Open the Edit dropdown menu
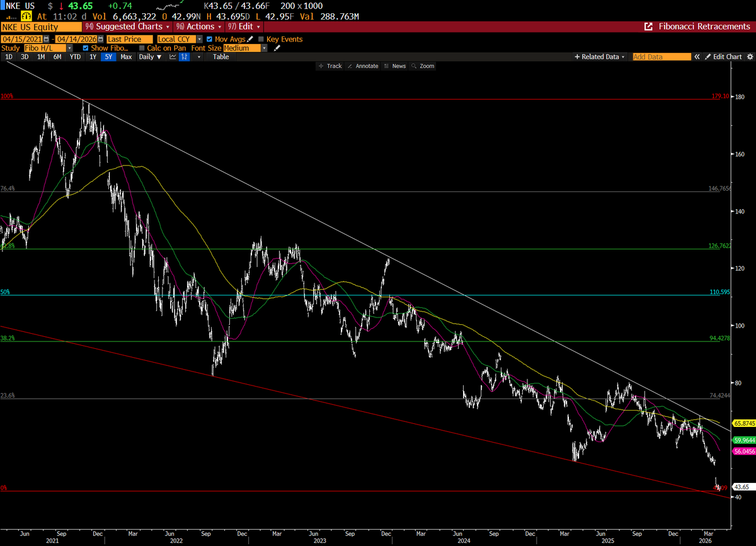 [x=245, y=27]
